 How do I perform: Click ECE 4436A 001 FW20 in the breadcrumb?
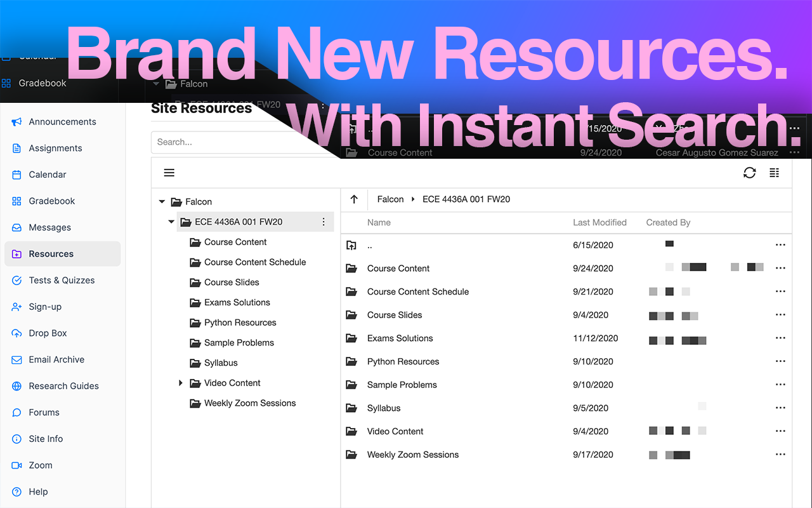(466, 199)
